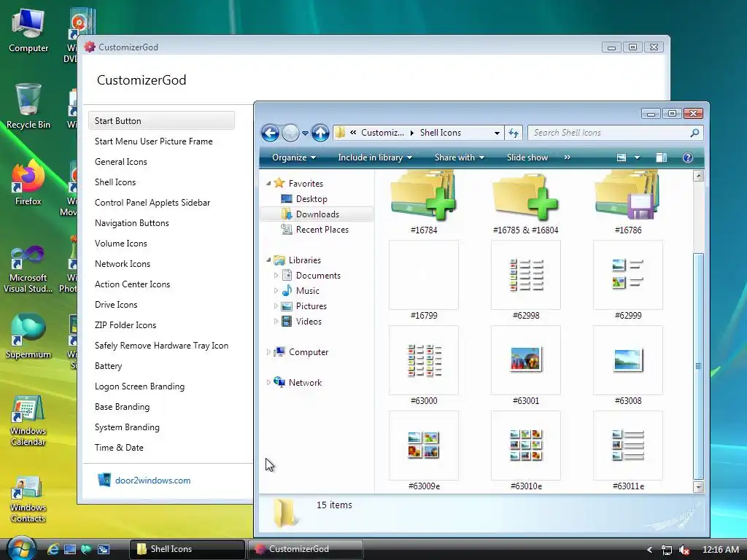Open Shell Icons in CustomizerGod list
This screenshot has height=560, width=747.
pos(115,182)
